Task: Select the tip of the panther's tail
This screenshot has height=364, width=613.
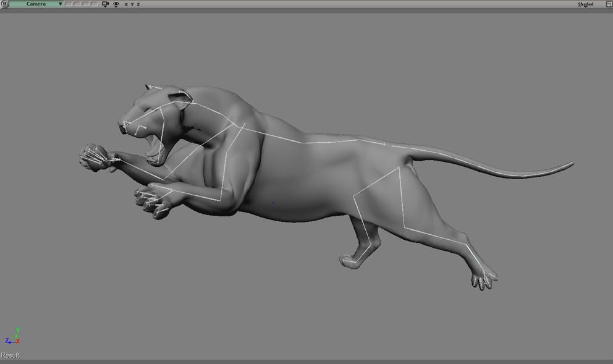Action: pyautogui.click(x=570, y=164)
